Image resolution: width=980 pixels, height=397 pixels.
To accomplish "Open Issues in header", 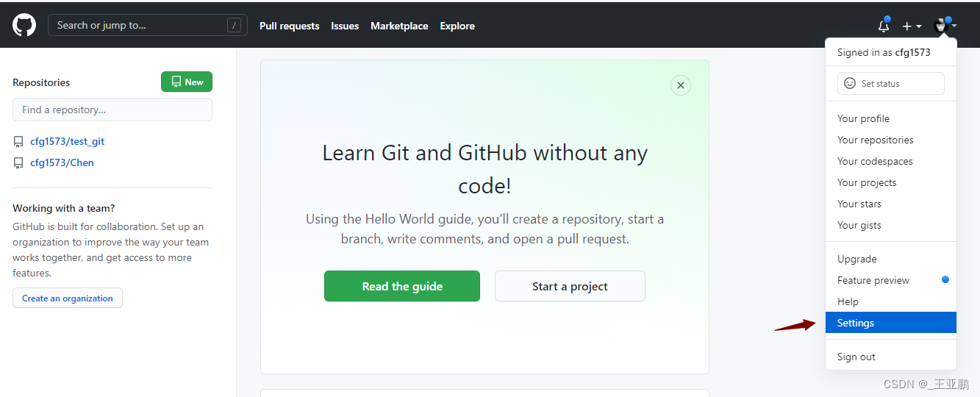I will (x=345, y=26).
